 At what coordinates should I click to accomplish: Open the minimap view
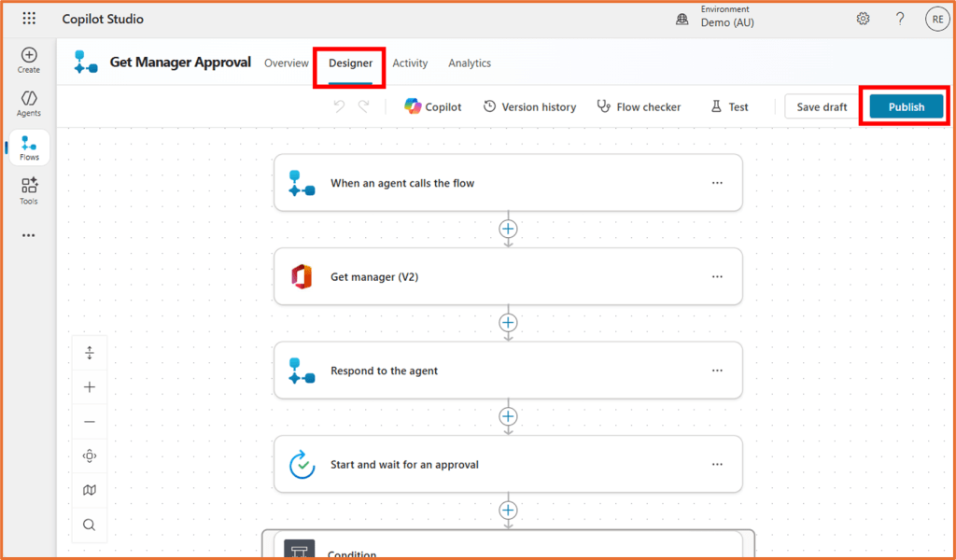click(89, 489)
